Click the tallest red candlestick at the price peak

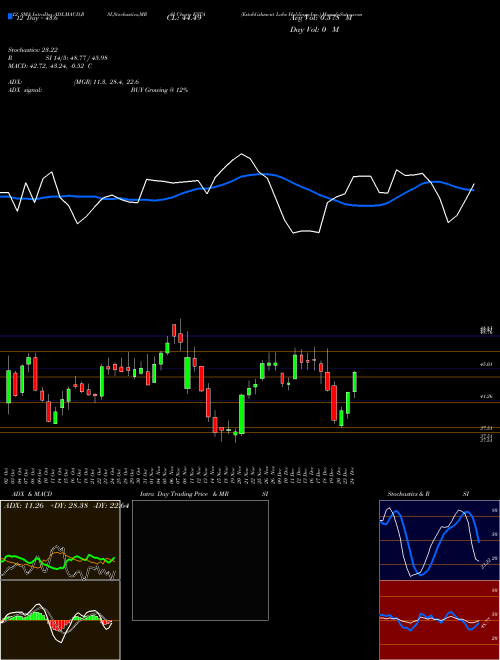[x=174, y=330]
